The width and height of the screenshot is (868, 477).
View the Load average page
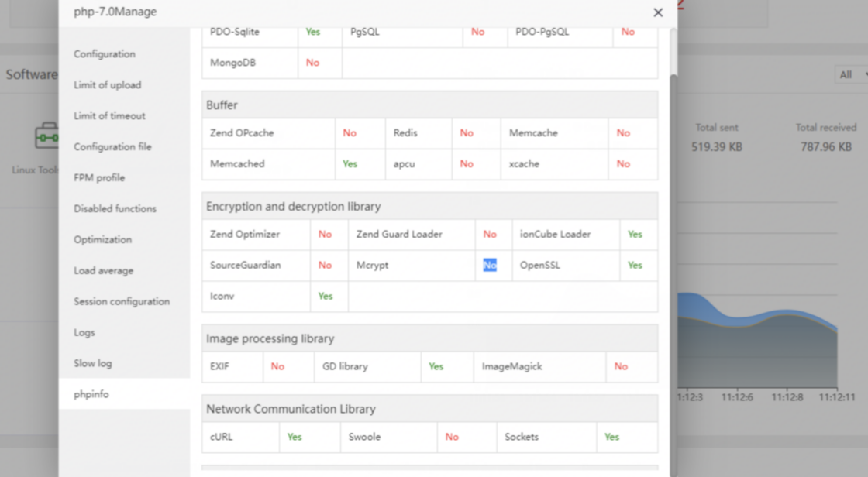point(103,271)
